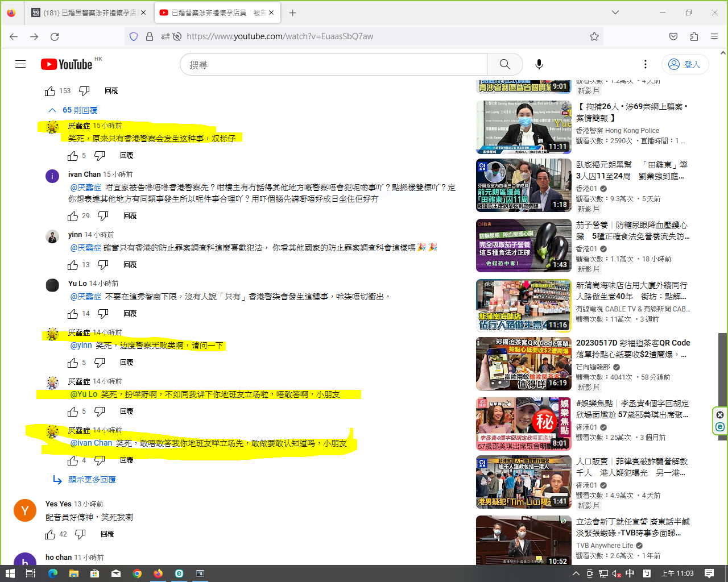
Task: Focus the YouTube 搜尋 search box
Action: 333,64
